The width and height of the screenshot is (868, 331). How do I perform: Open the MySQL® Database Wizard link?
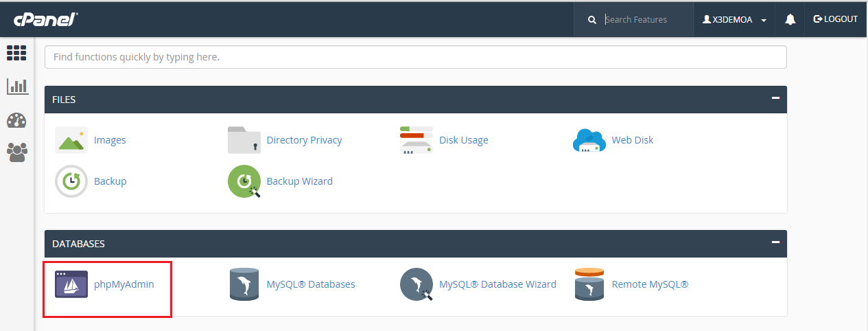click(x=497, y=284)
